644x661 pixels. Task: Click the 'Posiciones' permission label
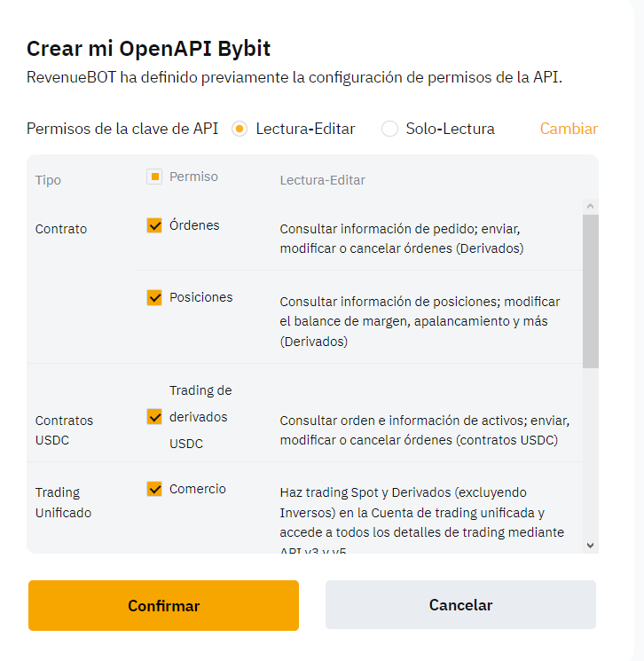tap(201, 297)
